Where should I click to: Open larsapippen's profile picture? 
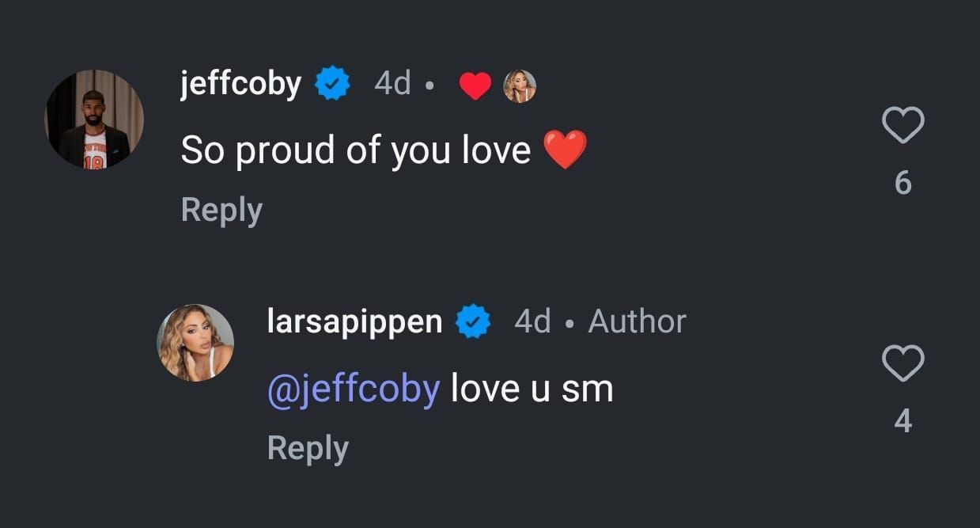point(196,342)
